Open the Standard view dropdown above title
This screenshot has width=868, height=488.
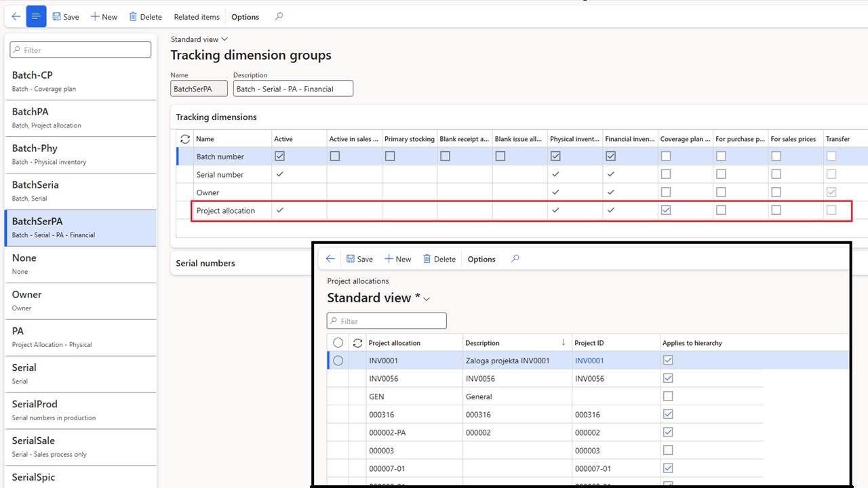coord(199,39)
